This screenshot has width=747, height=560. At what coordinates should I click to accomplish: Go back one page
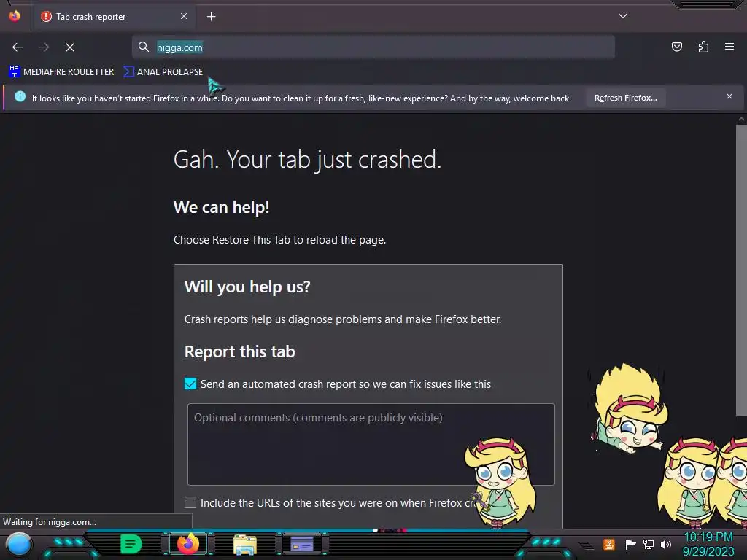18,47
